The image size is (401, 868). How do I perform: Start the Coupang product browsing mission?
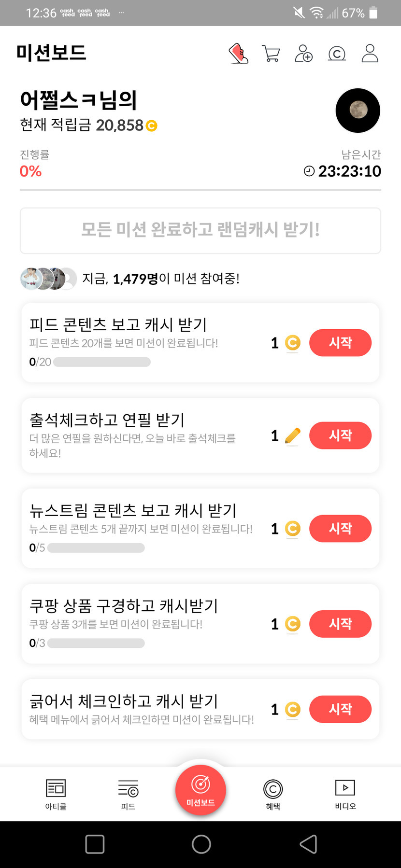pos(340,624)
